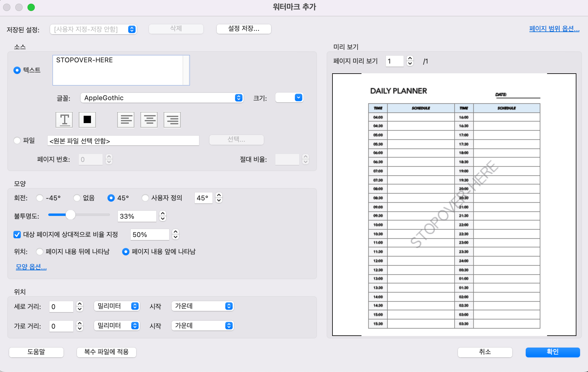Open the watermark text color swatch
The width and height of the screenshot is (588, 372).
click(87, 119)
